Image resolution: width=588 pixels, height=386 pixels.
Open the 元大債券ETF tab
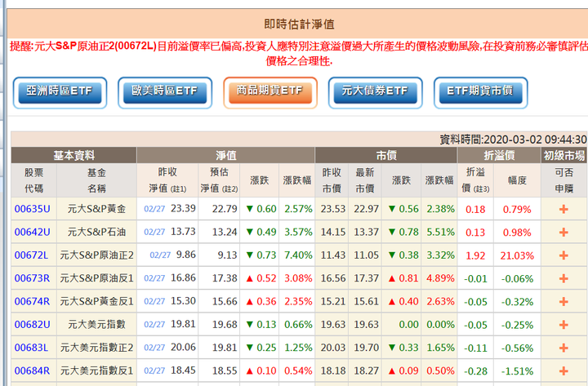pos(376,92)
